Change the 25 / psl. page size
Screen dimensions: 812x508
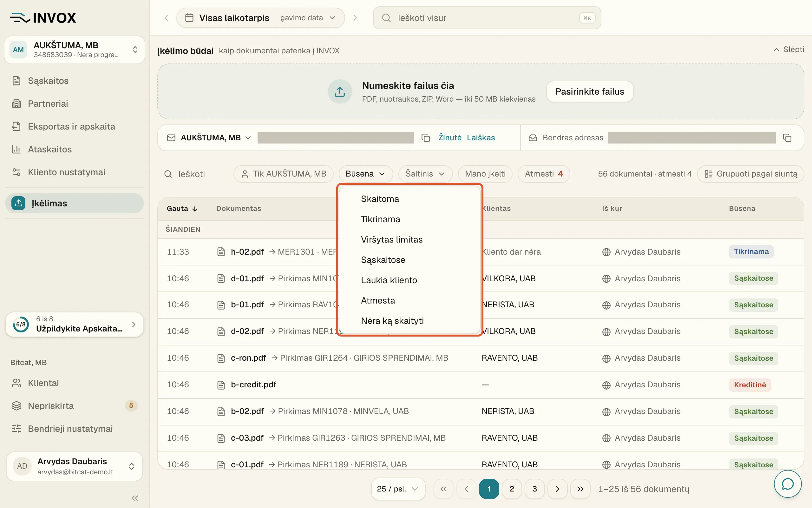coord(398,489)
